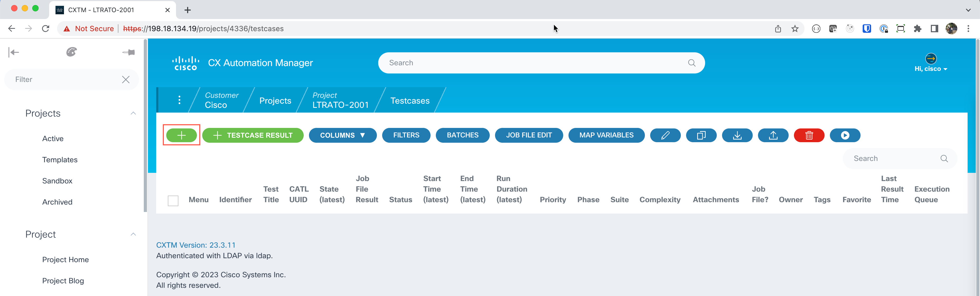Click the red trash delete button
980x296 pixels.
(809, 135)
